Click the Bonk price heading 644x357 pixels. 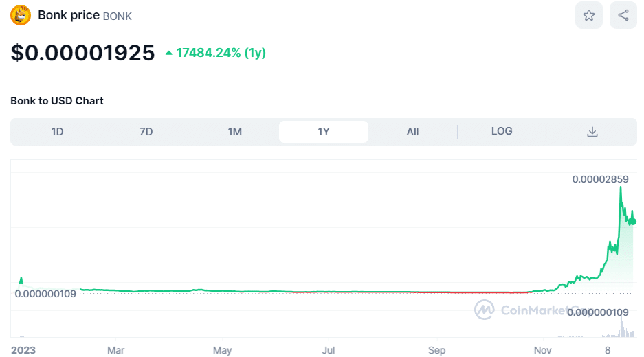[69, 15]
